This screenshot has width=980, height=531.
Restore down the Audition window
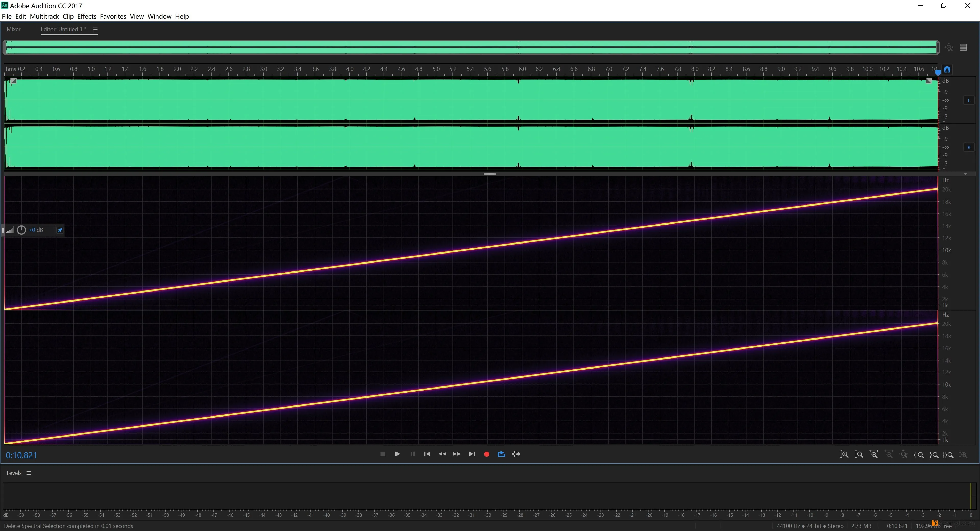(944, 5)
